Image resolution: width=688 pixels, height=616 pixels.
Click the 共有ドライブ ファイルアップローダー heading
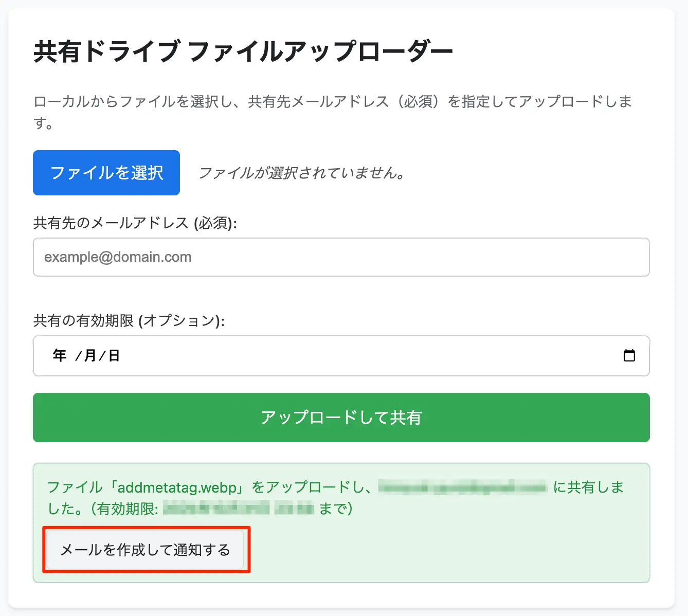pos(243,51)
